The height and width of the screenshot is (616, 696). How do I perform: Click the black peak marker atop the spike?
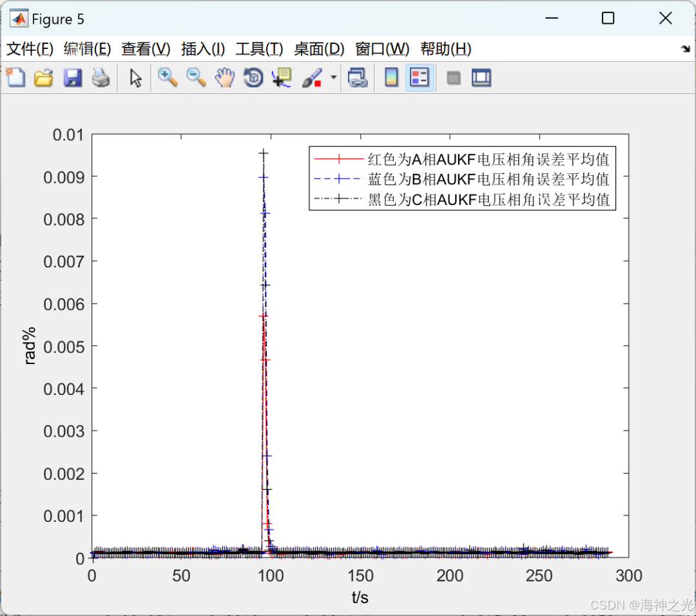(263, 153)
